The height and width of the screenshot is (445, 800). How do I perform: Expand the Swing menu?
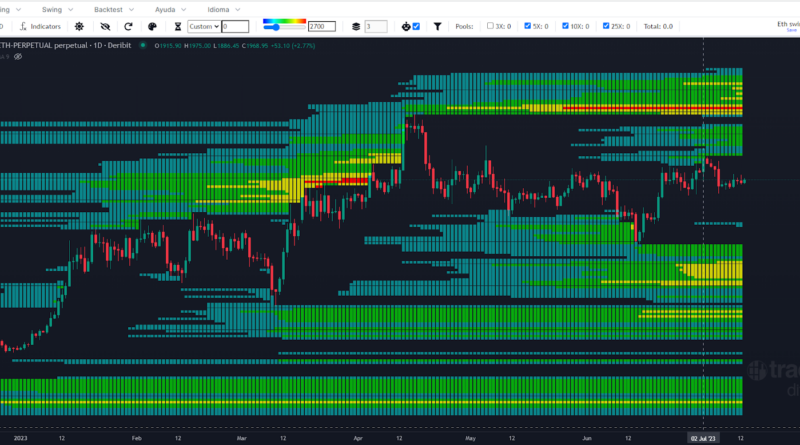click(x=54, y=8)
